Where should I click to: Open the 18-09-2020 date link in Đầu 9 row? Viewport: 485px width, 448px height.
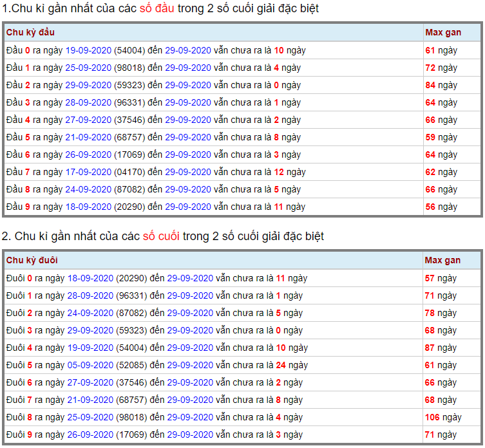(88, 207)
